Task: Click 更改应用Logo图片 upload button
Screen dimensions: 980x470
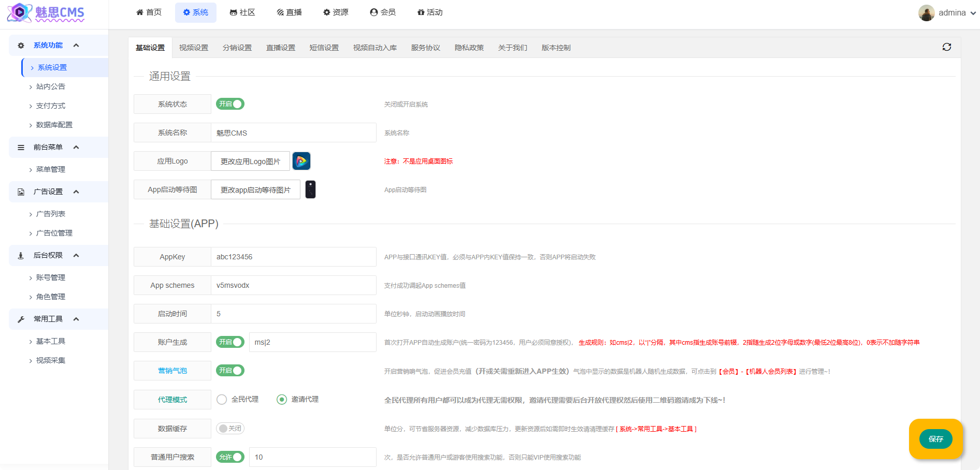Action: [x=250, y=161]
